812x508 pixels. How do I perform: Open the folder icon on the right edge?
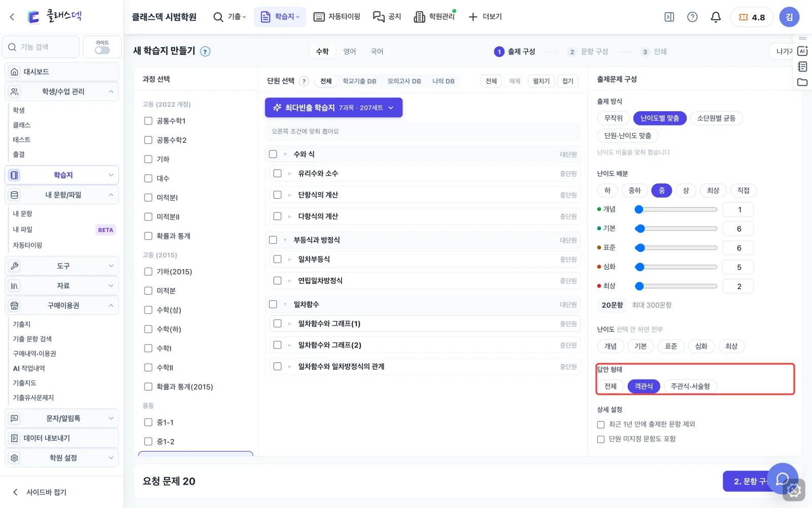[802, 82]
